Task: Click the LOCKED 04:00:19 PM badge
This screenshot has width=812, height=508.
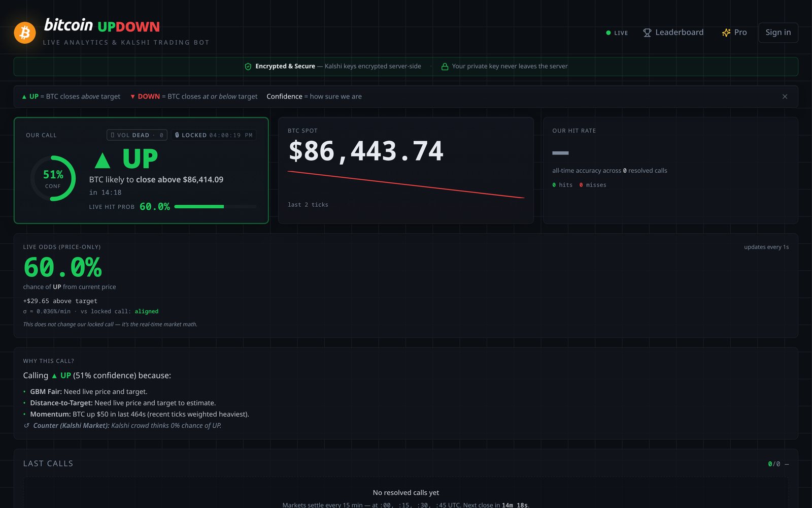Action: pos(214,135)
